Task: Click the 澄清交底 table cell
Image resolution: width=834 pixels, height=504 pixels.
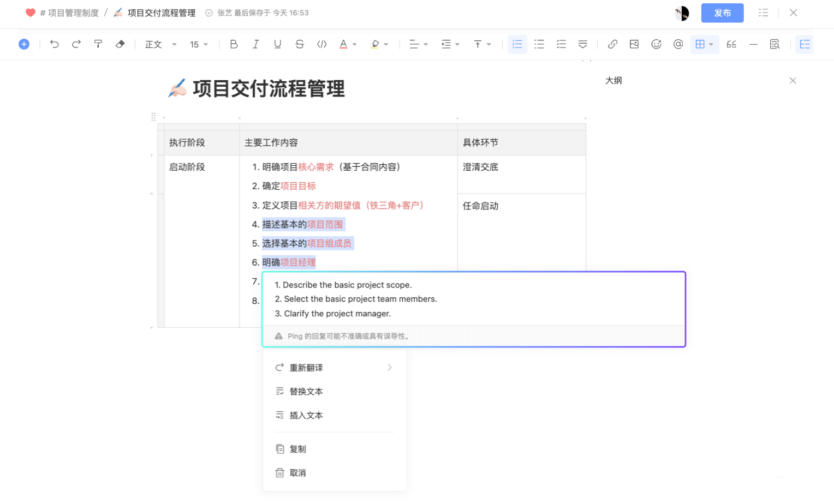Action: pos(480,167)
